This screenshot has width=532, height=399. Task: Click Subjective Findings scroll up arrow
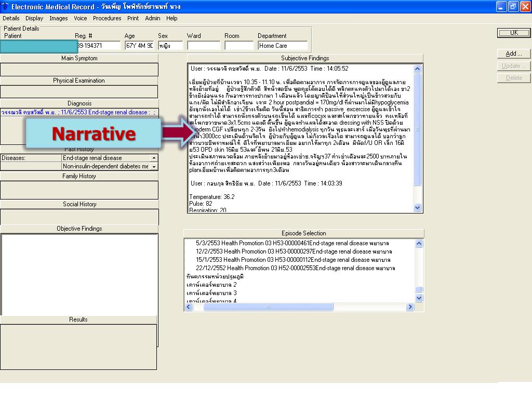coord(418,69)
